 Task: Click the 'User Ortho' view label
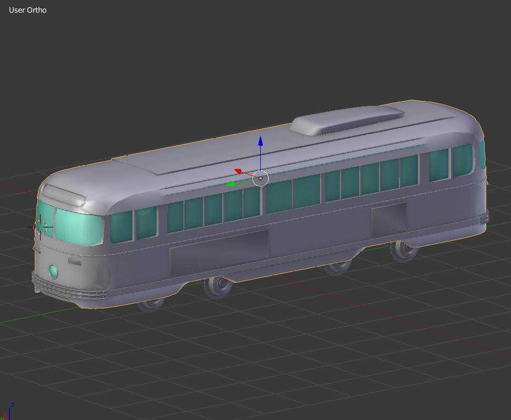(x=28, y=10)
